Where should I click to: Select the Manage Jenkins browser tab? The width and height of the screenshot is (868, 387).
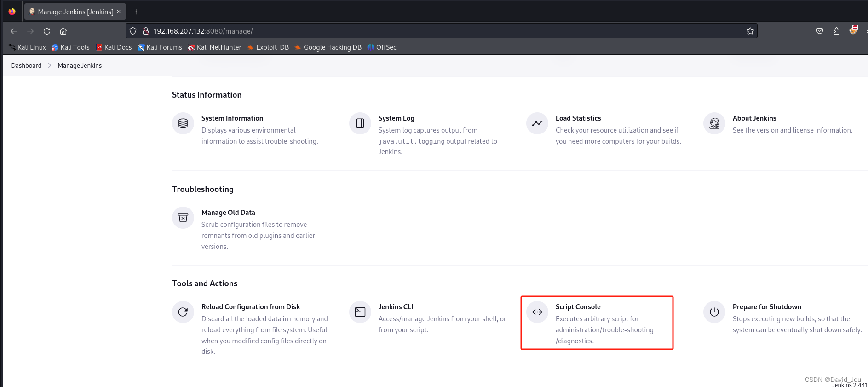click(x=75, y=12)
